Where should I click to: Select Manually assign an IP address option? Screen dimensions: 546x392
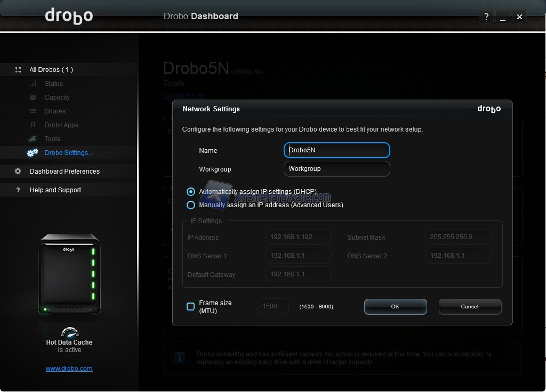coord(191,205)
